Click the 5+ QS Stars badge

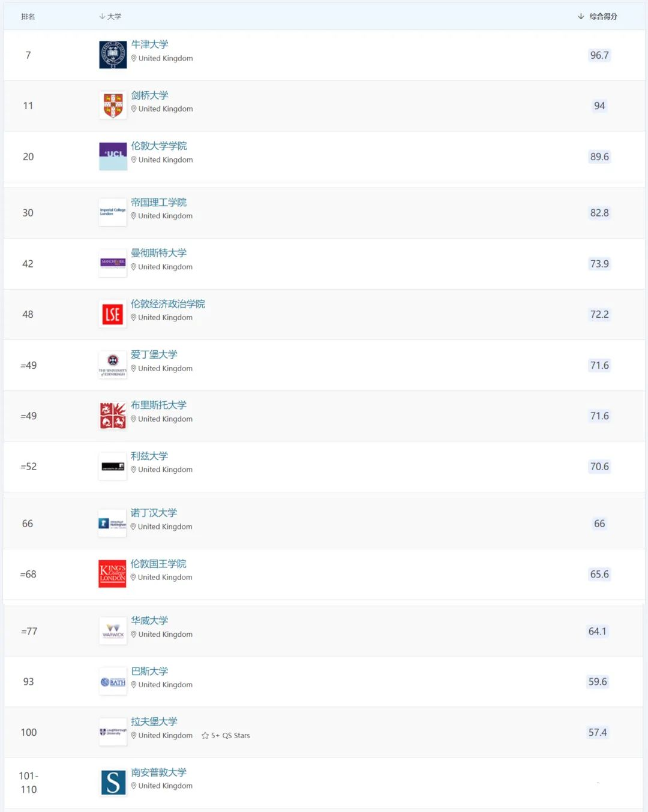pos(226,736)
